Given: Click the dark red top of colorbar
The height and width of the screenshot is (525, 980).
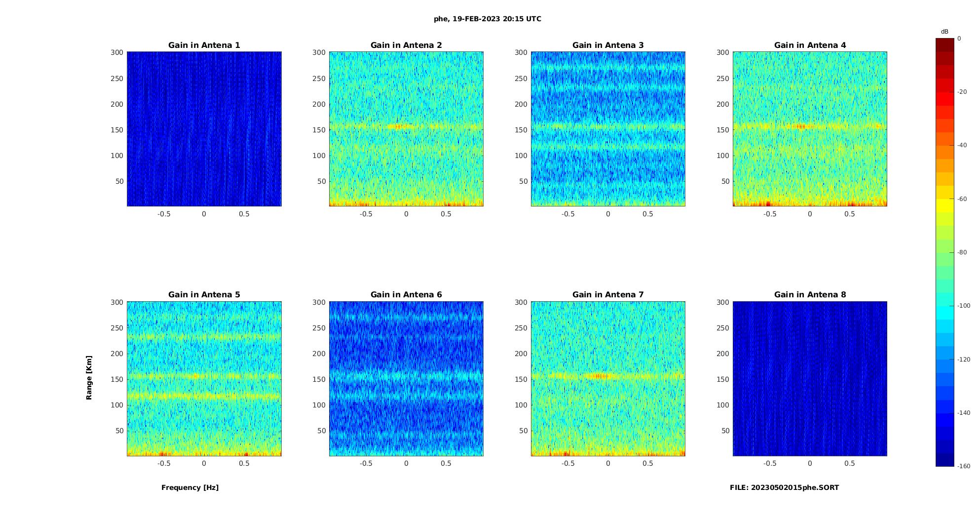Looking at the screenshot, I should click(x=945, y=45).
